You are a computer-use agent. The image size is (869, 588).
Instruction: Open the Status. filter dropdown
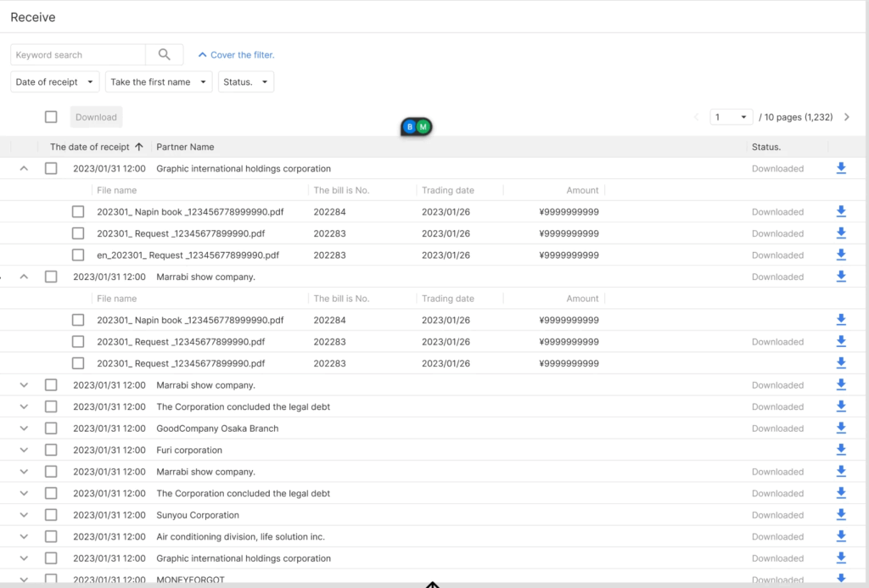[x=245, y=82]
